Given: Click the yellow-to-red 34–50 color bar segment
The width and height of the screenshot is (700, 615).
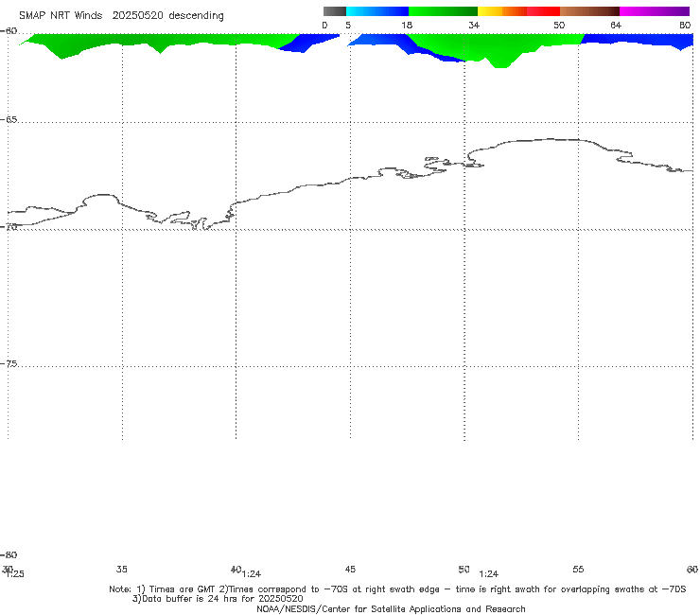Looking at the screenshot, I should click(x=518, y=10).
